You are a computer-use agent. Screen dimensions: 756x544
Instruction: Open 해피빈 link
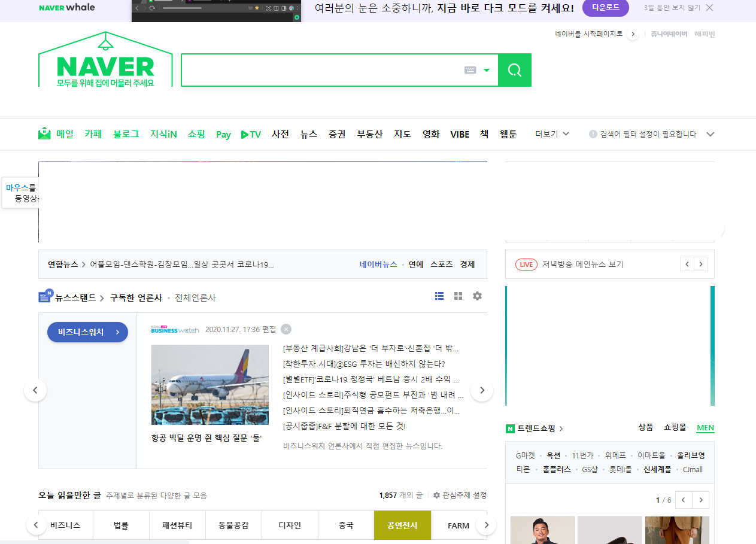(705, 34)
